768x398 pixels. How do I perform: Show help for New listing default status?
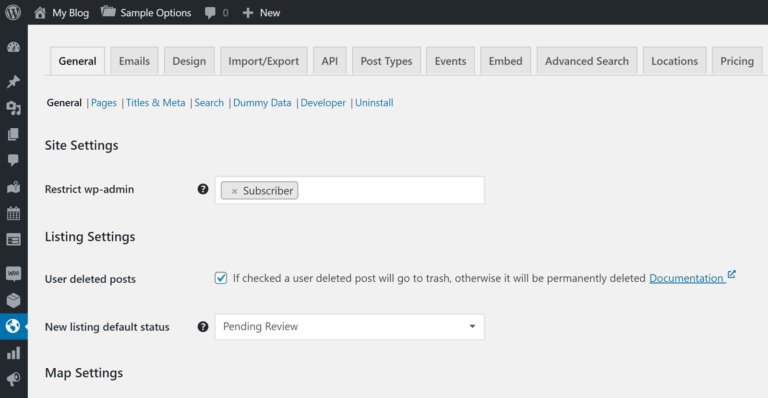pos(203,327)
